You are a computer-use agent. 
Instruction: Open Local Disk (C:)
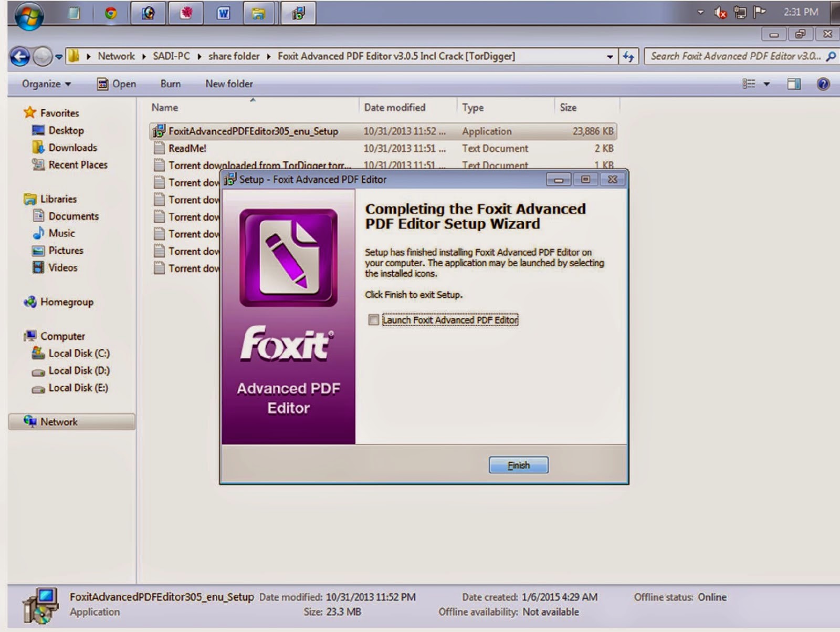click(79, 353)
